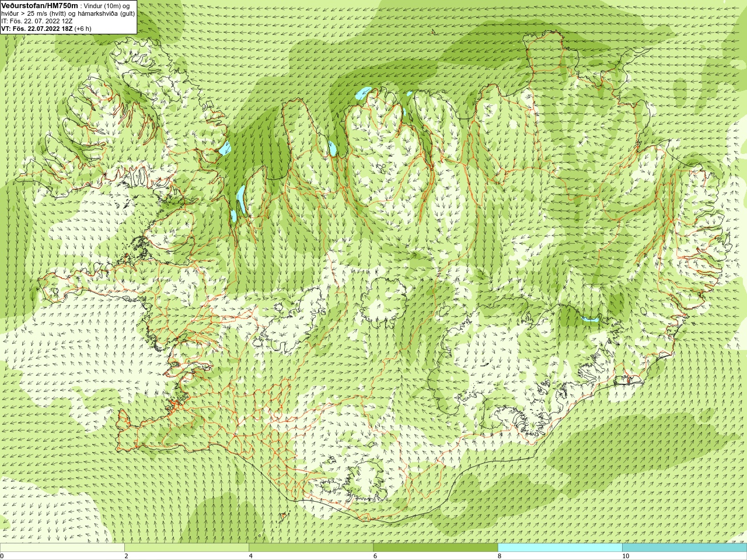This screenshot has width=747, height=560.
Task: Select the 'Vindur (10m) og' header text
Action: click(107, 6)
